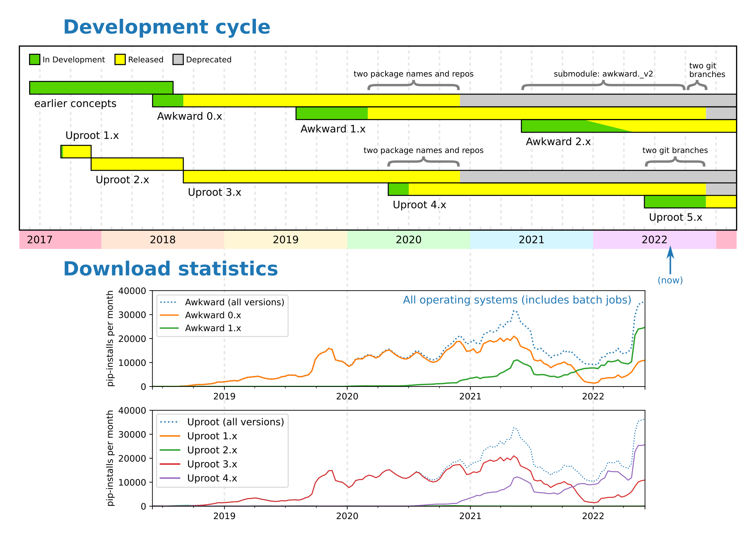Select the 'Awkward 1.x' timeline label
Image resolution: width=756 pixels, height=538 pixels.
333,129
